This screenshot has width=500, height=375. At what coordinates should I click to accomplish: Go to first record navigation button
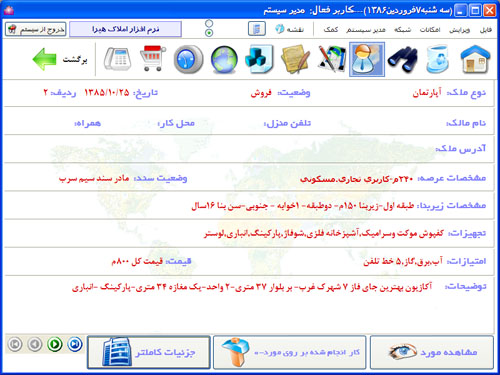15,344
